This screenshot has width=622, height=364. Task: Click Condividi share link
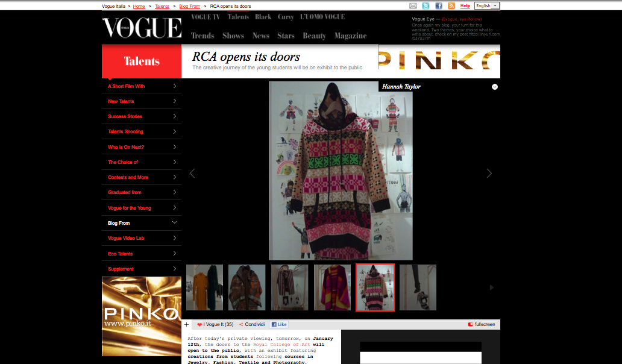[x=252, y=324]
